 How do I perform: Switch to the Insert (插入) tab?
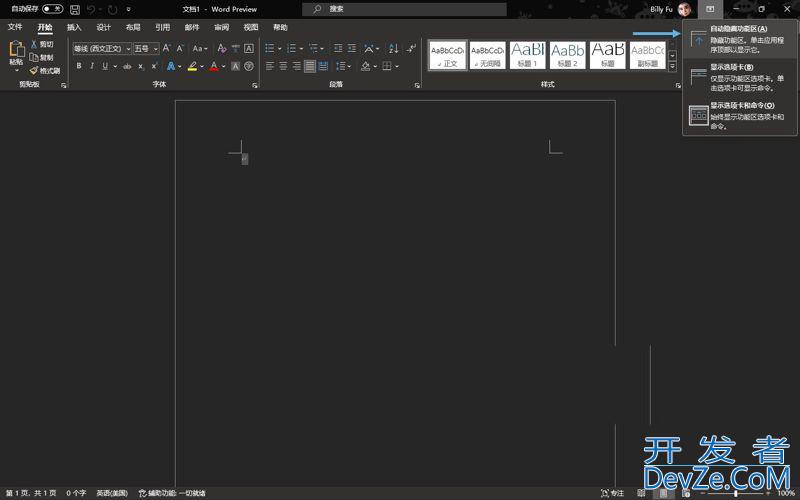tap(74, 27)
